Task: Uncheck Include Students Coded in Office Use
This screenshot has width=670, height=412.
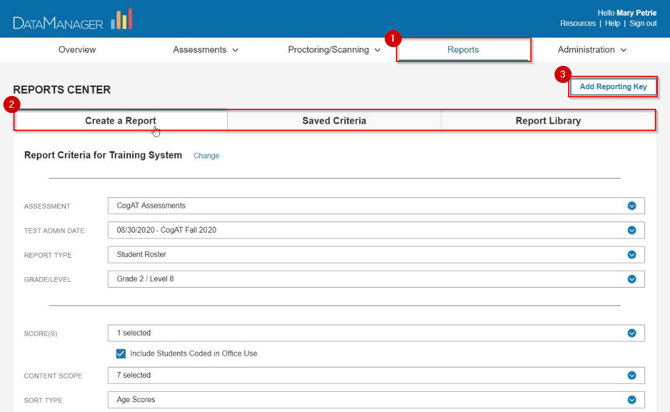Action: 121,353
